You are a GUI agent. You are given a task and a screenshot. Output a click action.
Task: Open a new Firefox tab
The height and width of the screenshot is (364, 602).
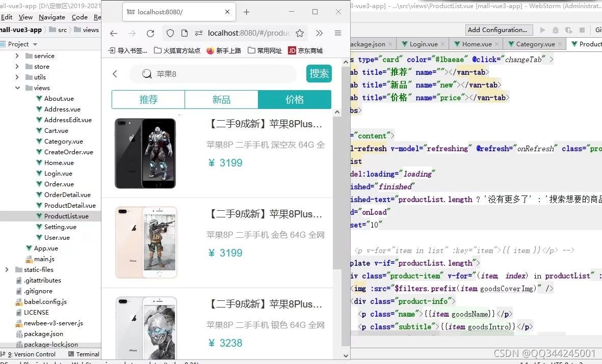pyautogui.click(x=247, y=12)
